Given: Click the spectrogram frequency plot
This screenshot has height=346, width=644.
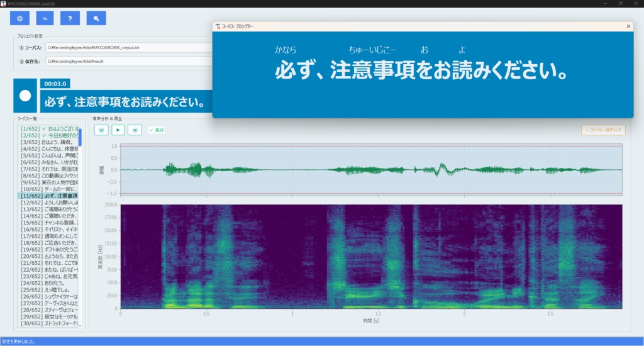Looking at the screenshot, I should pos(371,257).
